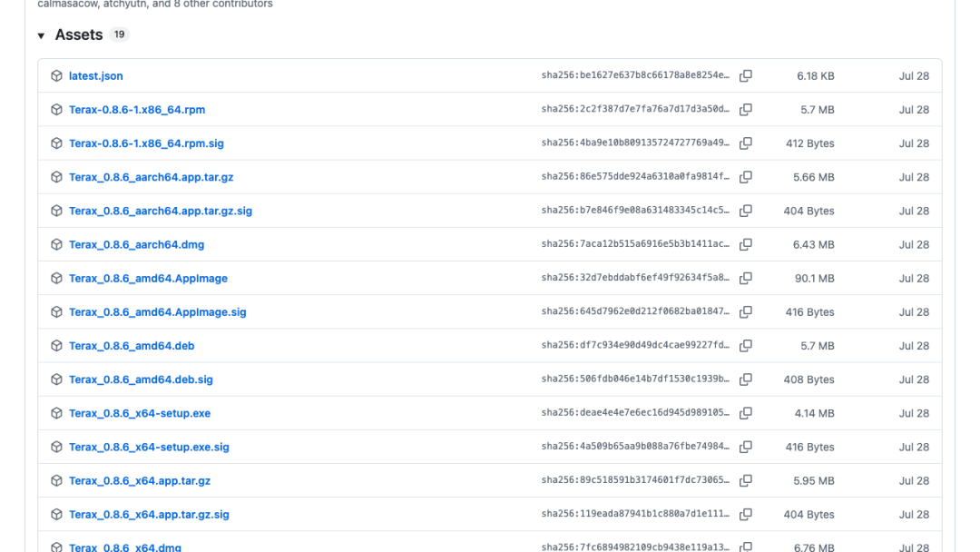Download Terax_0.8.6_aarch64.dmg
The image size is (980, 552).
pos(136,244)
